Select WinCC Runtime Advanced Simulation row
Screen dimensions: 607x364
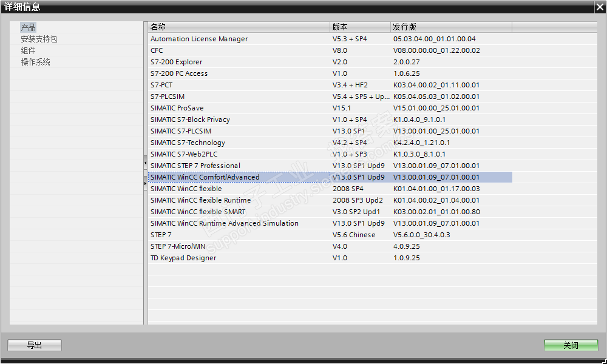330,223
